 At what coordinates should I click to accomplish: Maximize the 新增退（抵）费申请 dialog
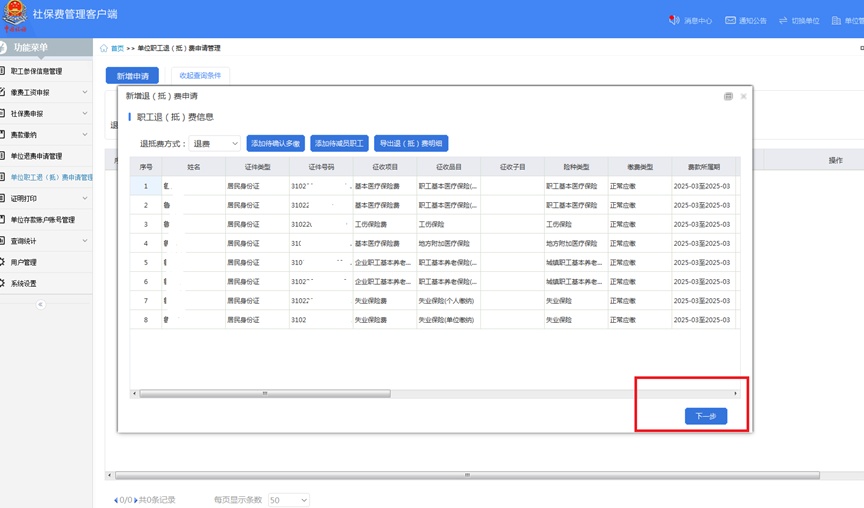pyautogui.click(x=728, y=96)
